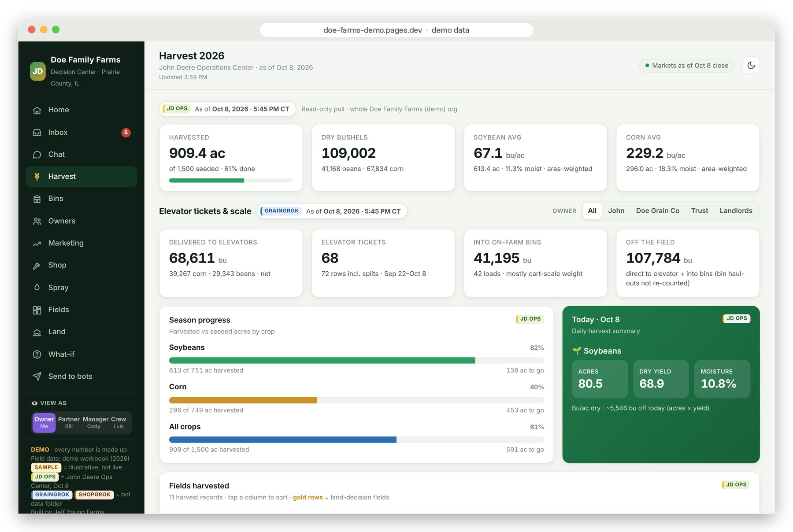
Task: Click the Corn gold progress bar
Action: click(x=356, y=400)
